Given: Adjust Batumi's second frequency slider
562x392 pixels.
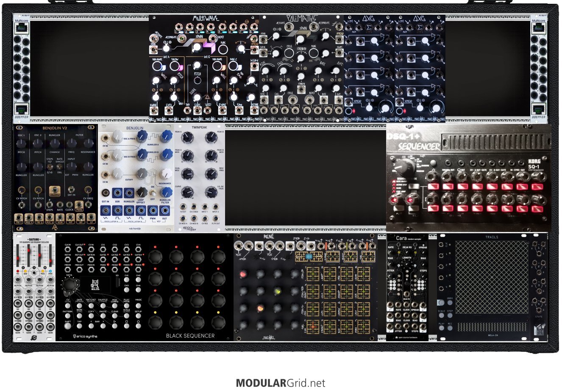Looking at the screenshot, I should coord(29,255).
